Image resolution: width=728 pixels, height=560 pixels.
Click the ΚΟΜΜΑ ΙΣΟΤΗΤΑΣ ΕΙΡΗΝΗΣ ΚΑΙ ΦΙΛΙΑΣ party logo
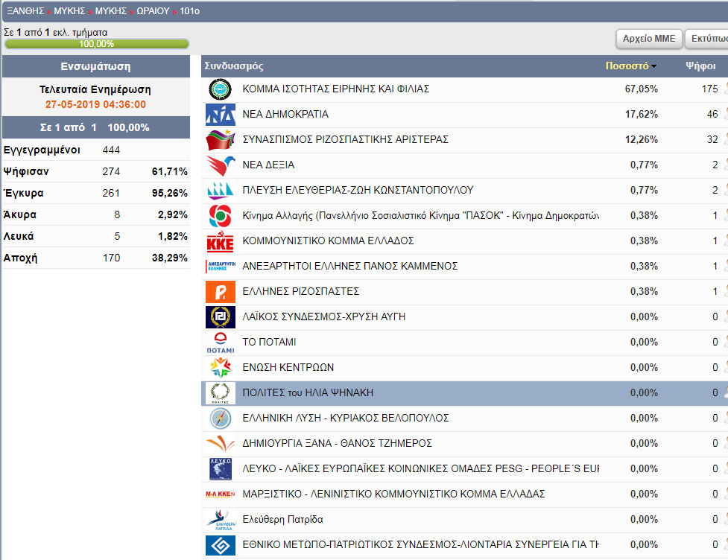(220, 89)
